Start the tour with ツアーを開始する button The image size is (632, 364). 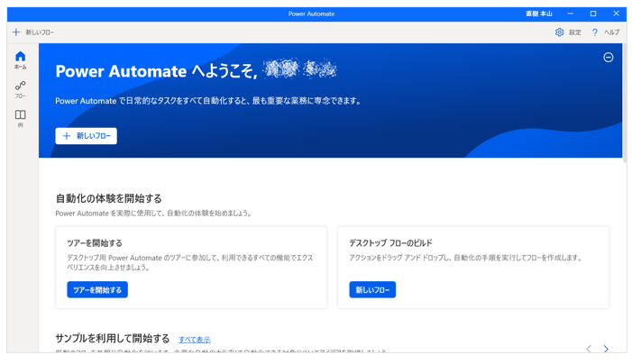click(97, 289)
